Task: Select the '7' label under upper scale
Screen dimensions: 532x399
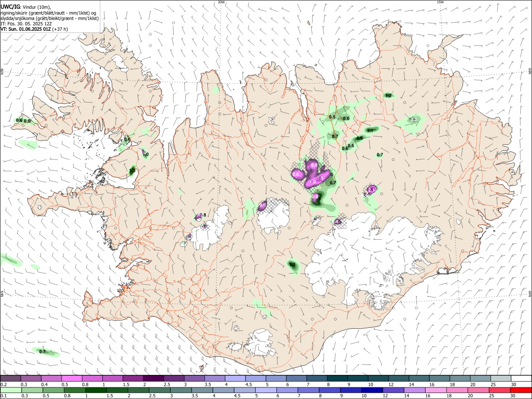Action: coord(308,384)
